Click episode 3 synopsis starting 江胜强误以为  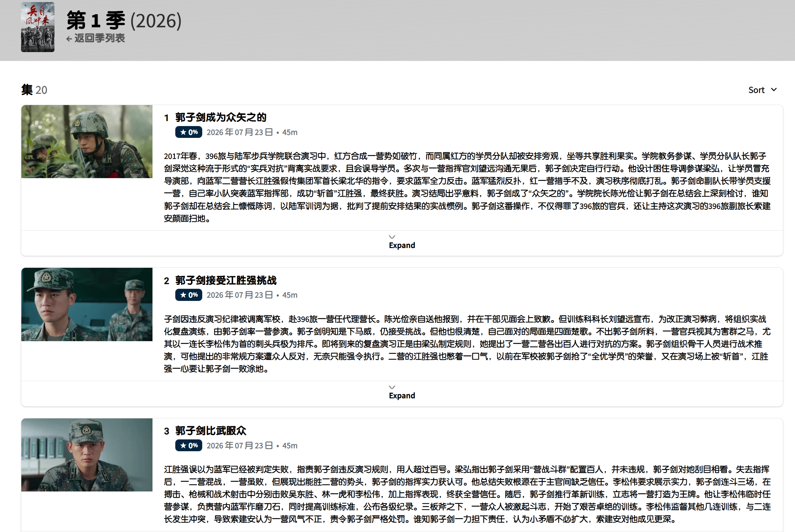coord(468,494)
